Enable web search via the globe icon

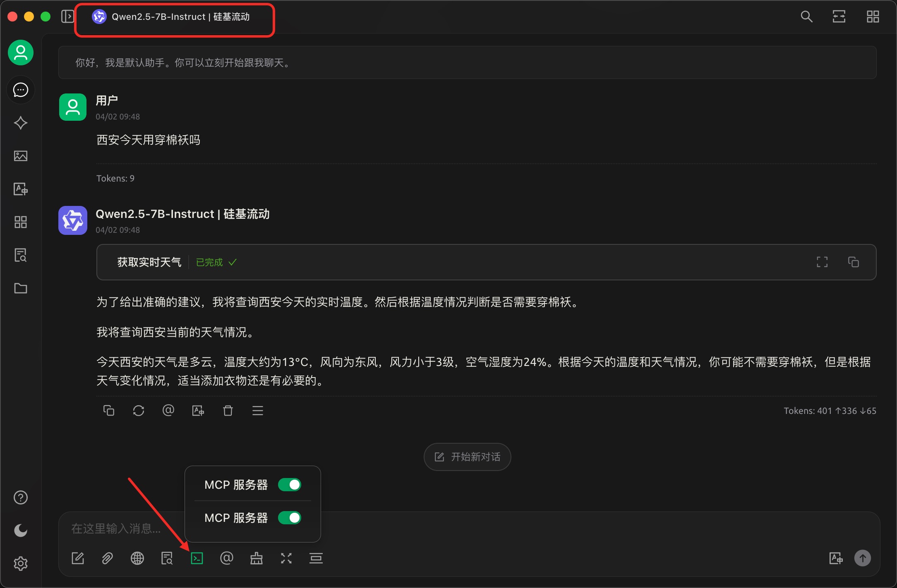click(137, 558)
